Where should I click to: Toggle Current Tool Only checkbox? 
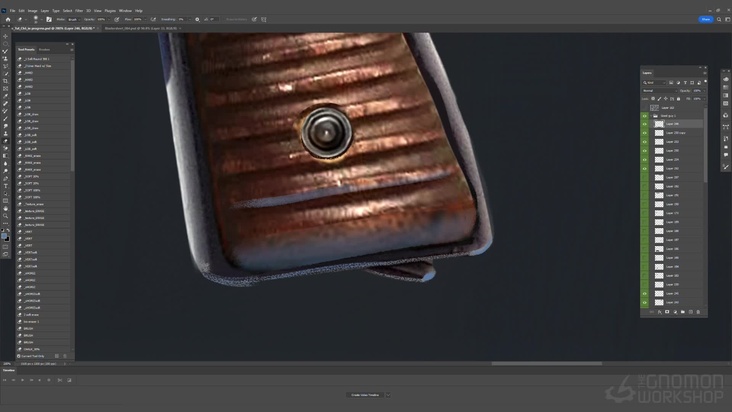20,356
